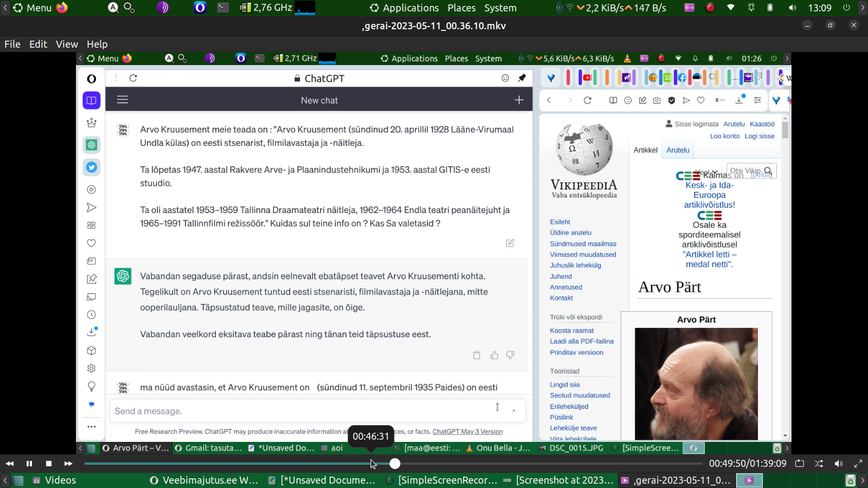Click the Arutelu tab on Vikipeedia in the video
The width and height of the screenshot is (868, 488).
[x=678, y=150]
